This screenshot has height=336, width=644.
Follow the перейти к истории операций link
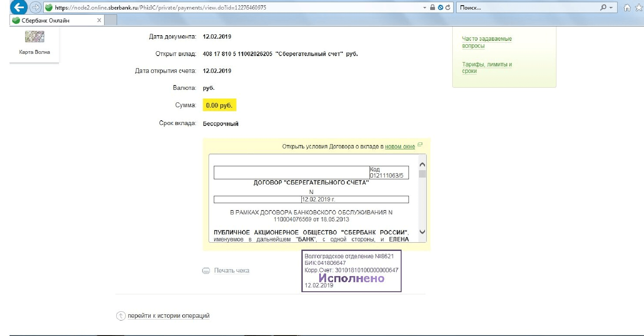click(169, 316)
